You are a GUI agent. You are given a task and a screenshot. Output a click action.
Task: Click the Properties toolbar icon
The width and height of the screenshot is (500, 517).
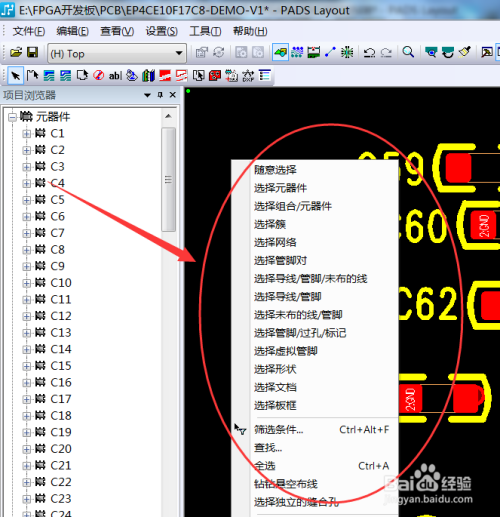point(202,52)
